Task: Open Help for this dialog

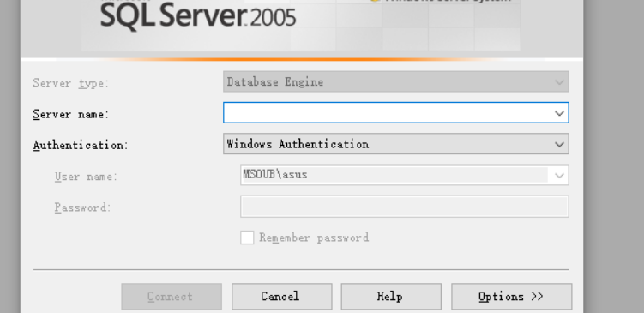Action: tap(391, 297)
